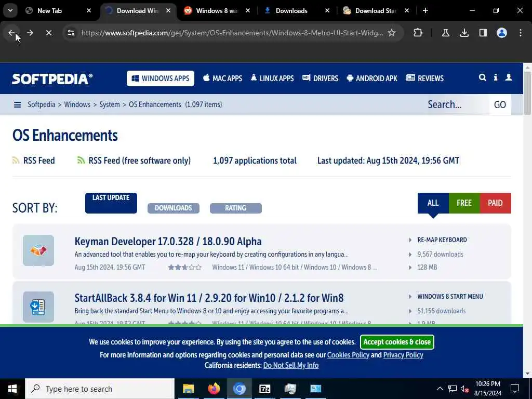Open 7-Zip from taskbar
The image size is (532, 399).
click(x=264, y=389)
